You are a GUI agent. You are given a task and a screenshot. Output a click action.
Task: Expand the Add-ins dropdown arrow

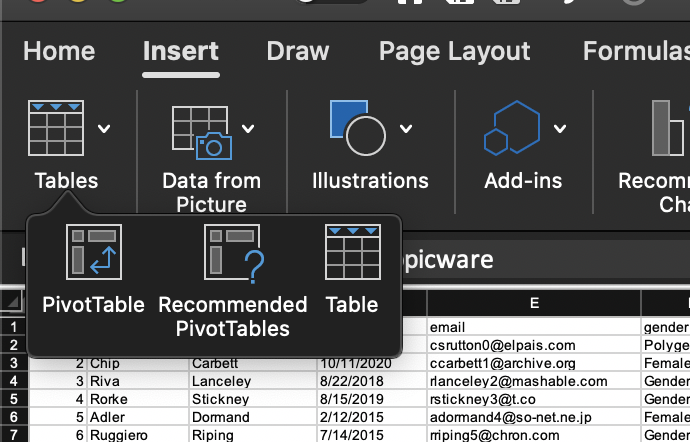pos(560,129)
